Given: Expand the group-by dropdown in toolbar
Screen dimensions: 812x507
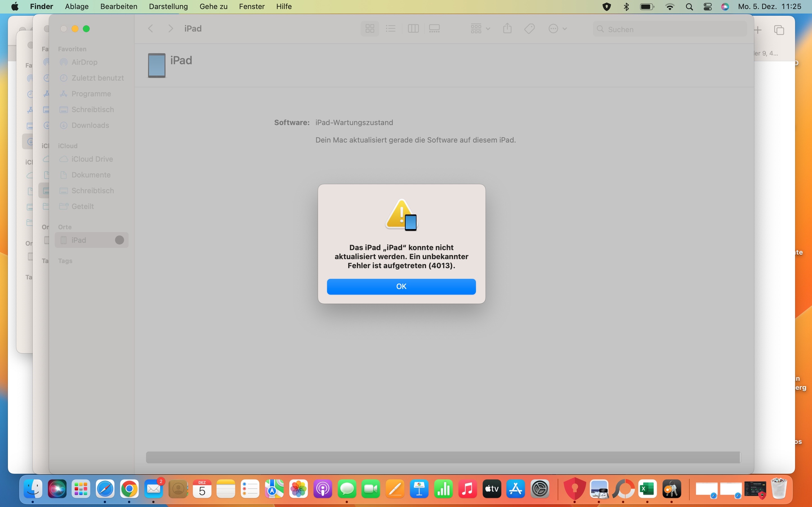Looking at the screenshot, I should point(480,29).
